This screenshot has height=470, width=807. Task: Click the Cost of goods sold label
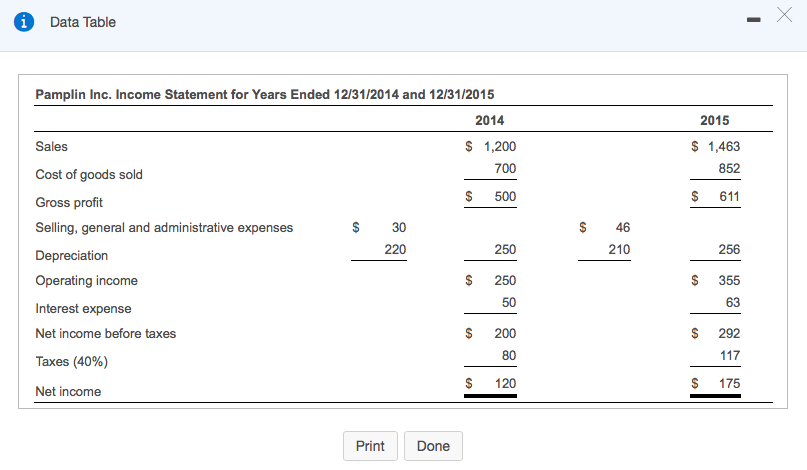89,175
